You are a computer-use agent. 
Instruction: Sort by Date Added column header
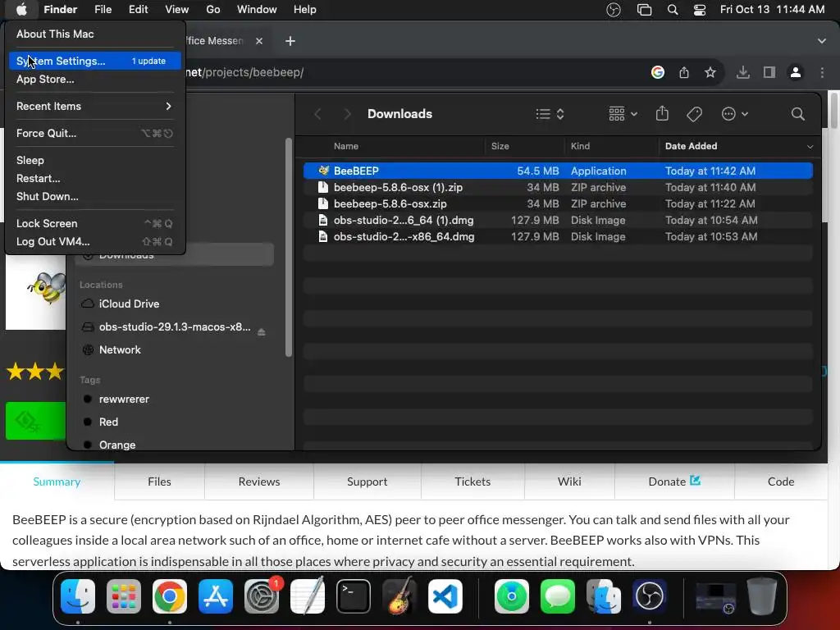click(x=691, y=146)
